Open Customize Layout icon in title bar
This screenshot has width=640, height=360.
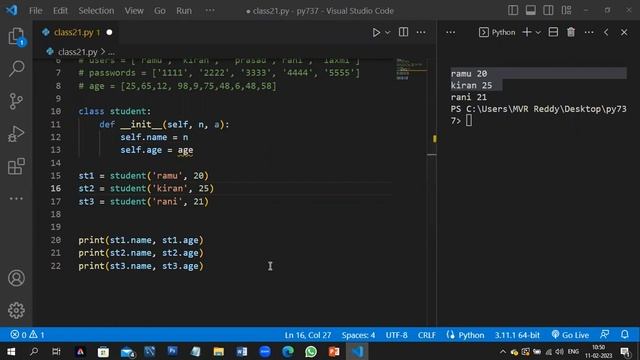click(x=566, y=10)
